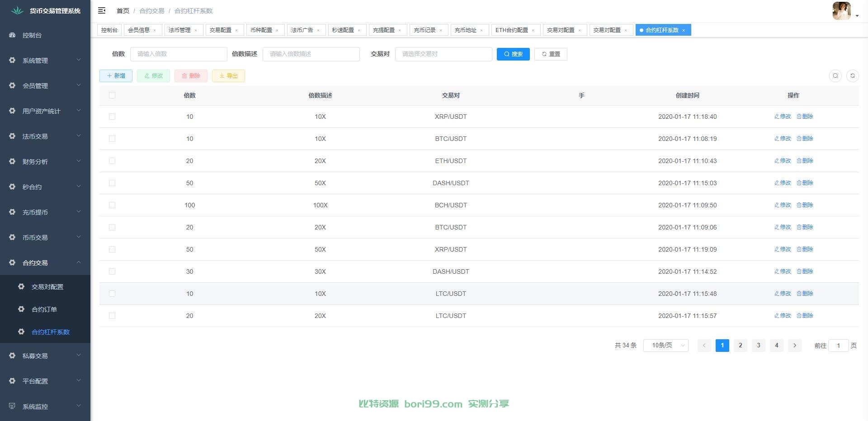Go to previous page arrow
Viewport: 868px width, 421px height.
coord(704,346)
